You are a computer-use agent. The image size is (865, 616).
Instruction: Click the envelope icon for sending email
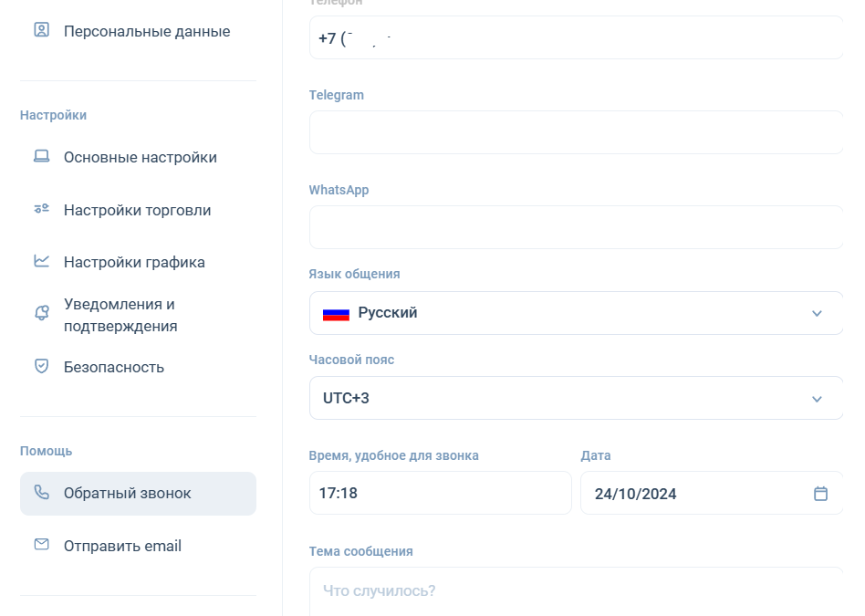(x=41, y=545)
